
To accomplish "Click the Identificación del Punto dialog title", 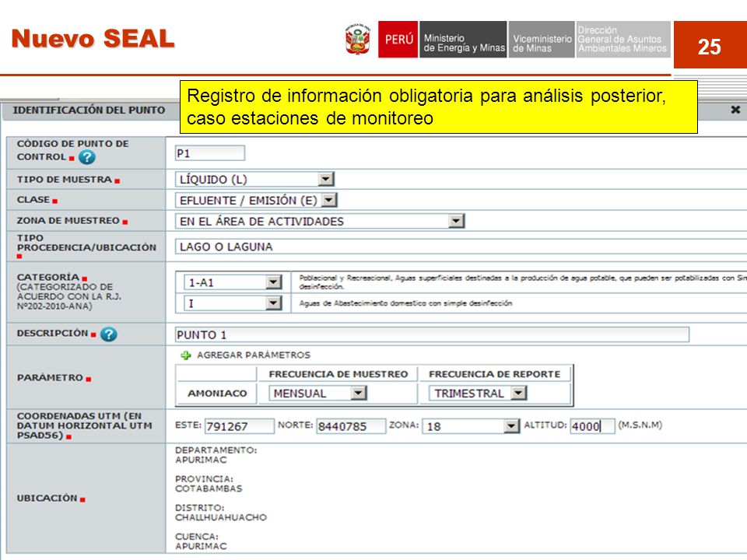I will pos(89,110).
